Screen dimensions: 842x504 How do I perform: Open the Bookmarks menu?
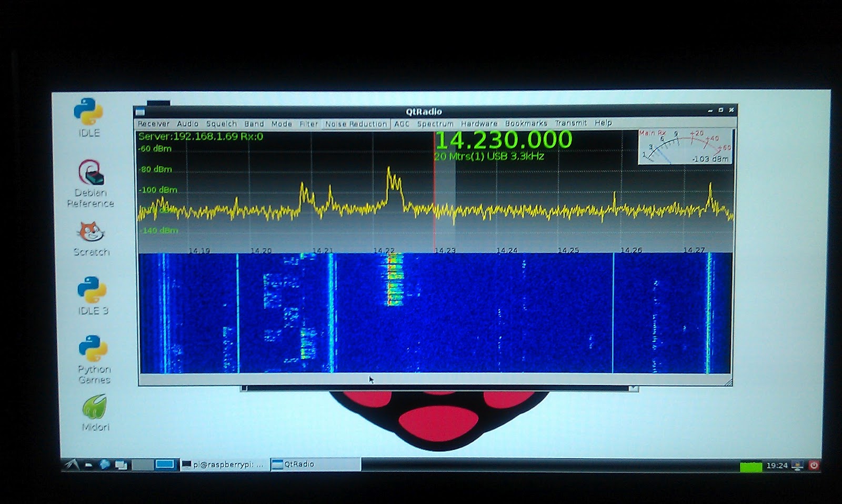pyautogui.click(x=526, y=124)
